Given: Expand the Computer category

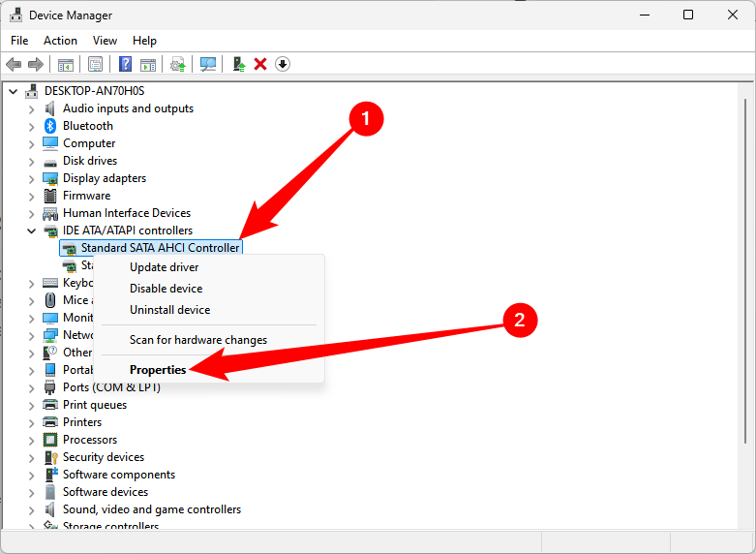Looking at the screenshot, I should click(x=31, y=144).
